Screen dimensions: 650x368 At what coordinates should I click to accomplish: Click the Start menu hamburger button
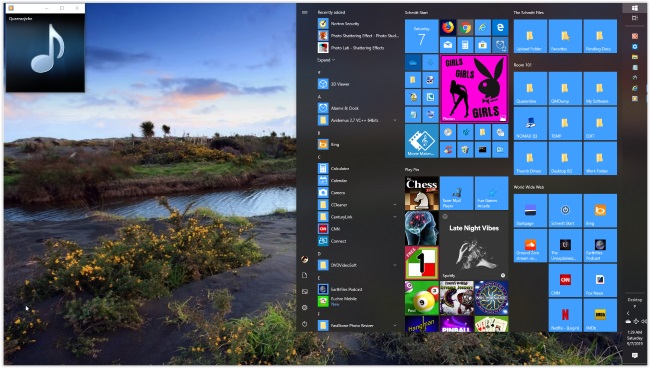point(305,12)
